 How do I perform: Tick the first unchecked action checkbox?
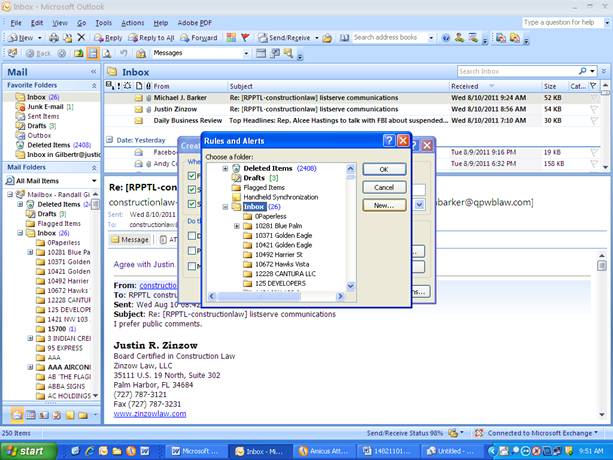(192, 236)
